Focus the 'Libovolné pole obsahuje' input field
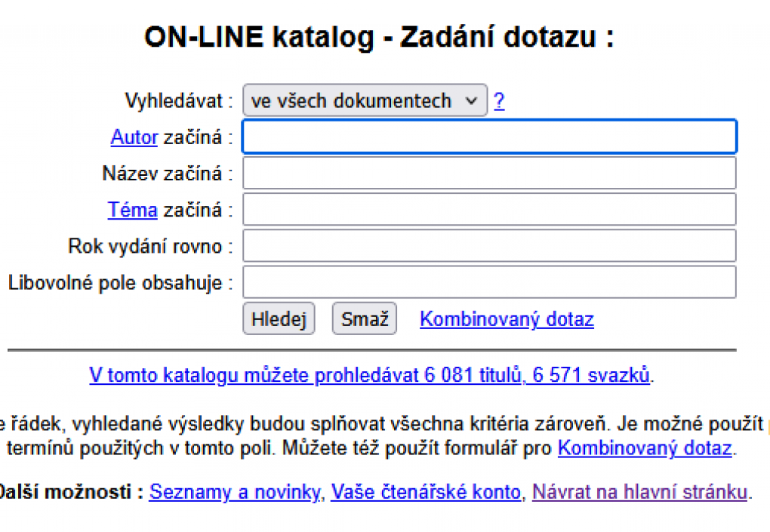 coord(490,282)
